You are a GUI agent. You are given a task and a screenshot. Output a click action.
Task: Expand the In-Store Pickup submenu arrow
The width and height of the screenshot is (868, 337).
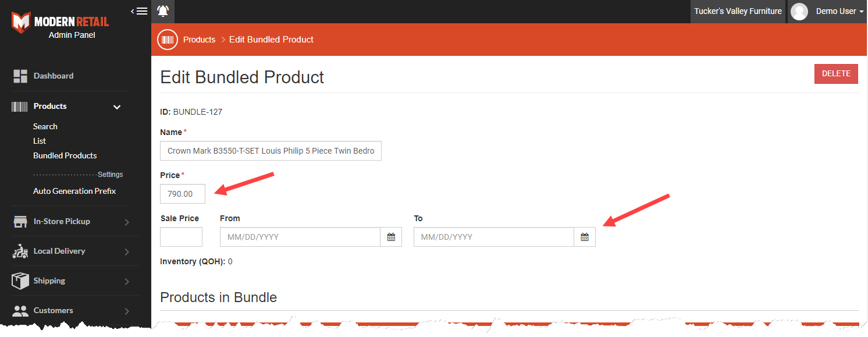127,222
